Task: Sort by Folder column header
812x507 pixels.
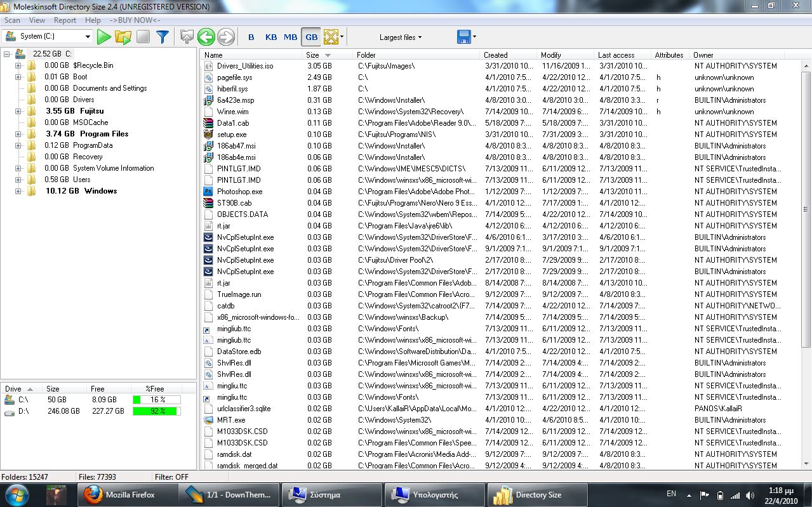Action: tap(416, 55)
